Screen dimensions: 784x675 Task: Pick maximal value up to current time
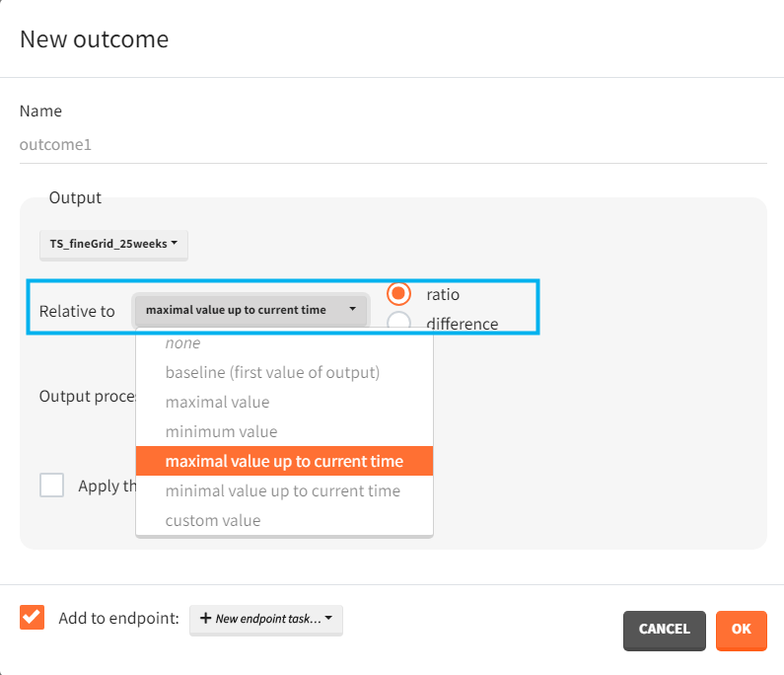(284, 461)
